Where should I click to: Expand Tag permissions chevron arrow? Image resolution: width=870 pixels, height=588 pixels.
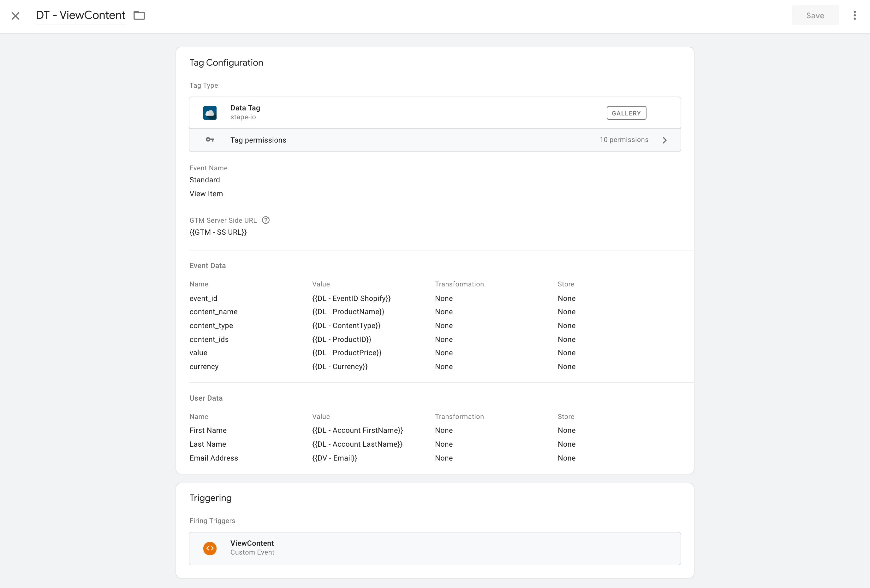click(x=664, y=140)
